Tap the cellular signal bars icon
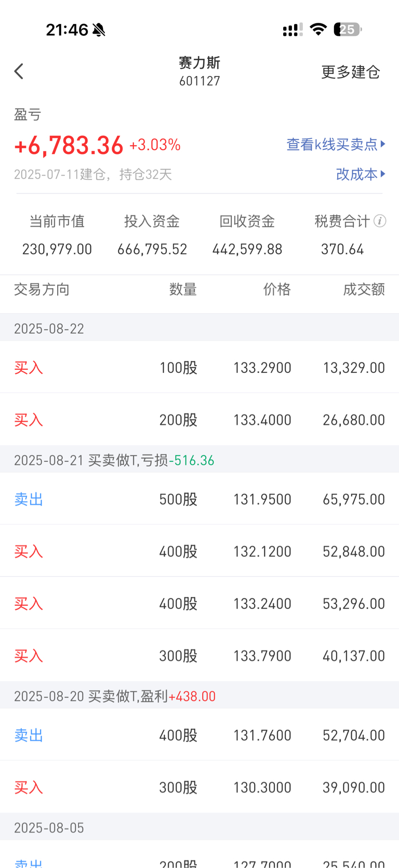 point(292,30)
